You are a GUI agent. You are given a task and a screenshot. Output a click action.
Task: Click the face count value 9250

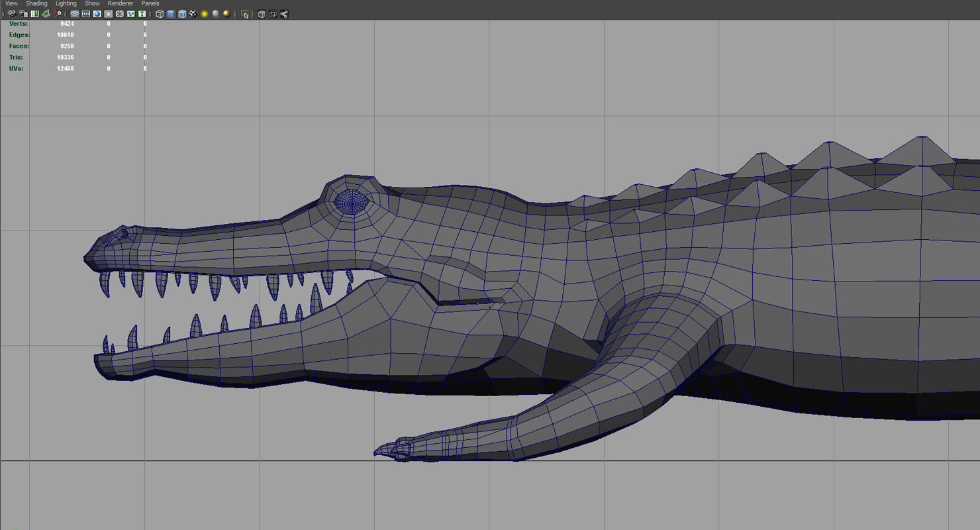67,46
